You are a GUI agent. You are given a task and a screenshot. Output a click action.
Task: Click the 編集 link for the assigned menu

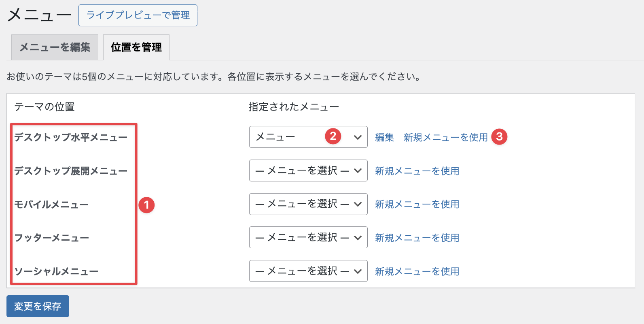click(x=384, y=138)
